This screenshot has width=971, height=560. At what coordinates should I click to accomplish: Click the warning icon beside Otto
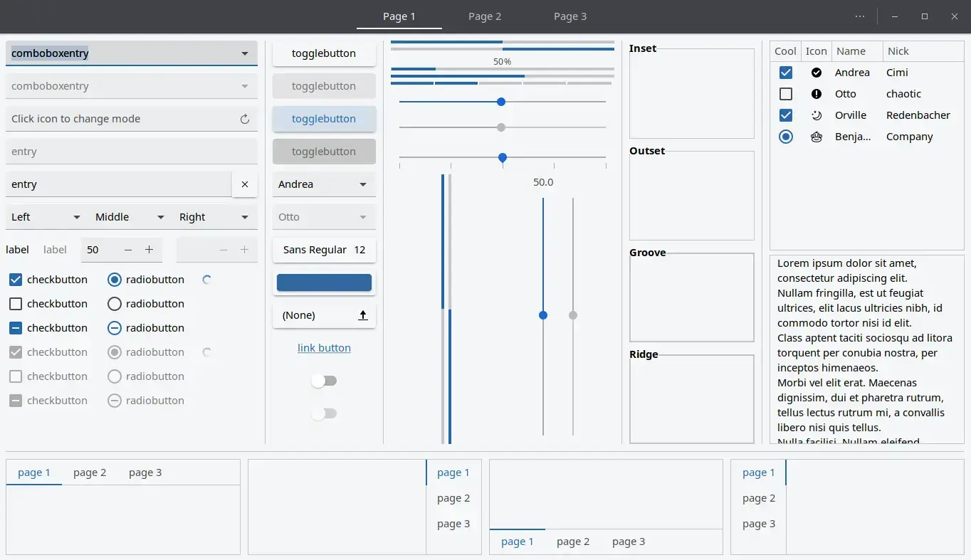[x=816, y=93]
